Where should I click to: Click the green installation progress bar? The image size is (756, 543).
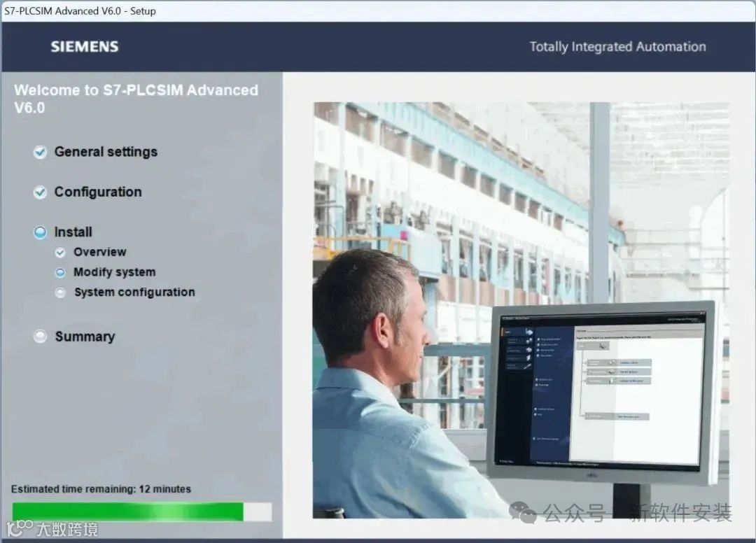click(x=142, y=512)
